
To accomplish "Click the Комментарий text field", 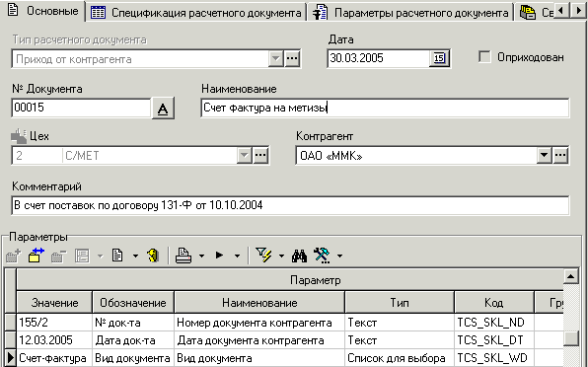I will point(290,205).
